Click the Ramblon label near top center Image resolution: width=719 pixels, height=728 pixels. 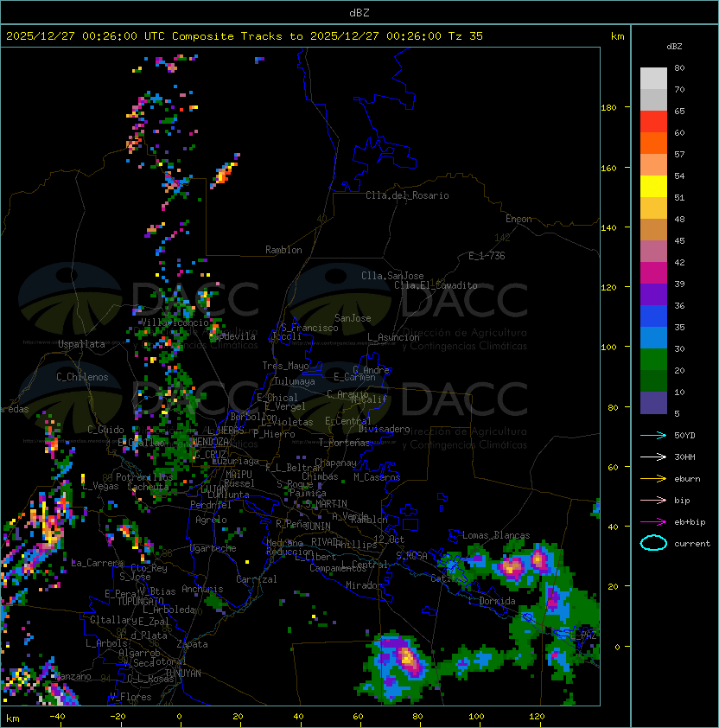pos(283,250)
